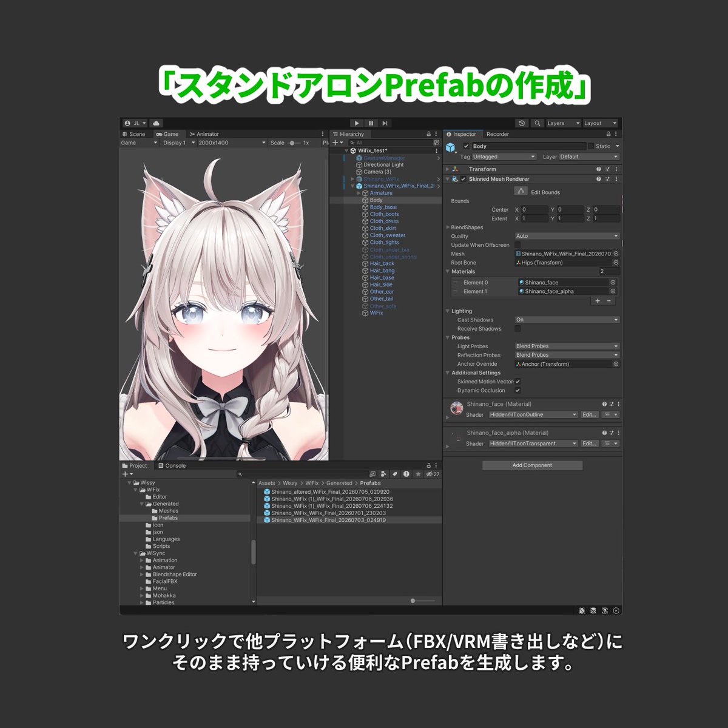
Task: Open Skinned Mesh Renderer help icon
Action: [x=599, y=179]
